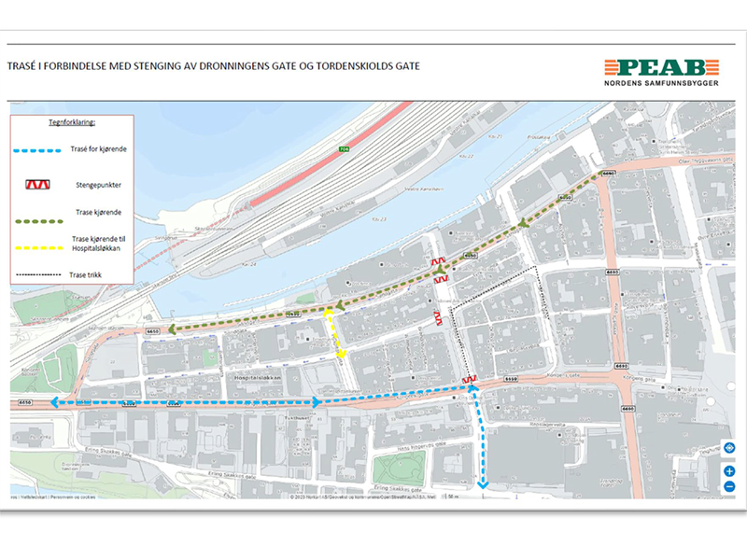Click the locate-me target icon on map
Screen dimensions: 747x560
tap(729, 449)
